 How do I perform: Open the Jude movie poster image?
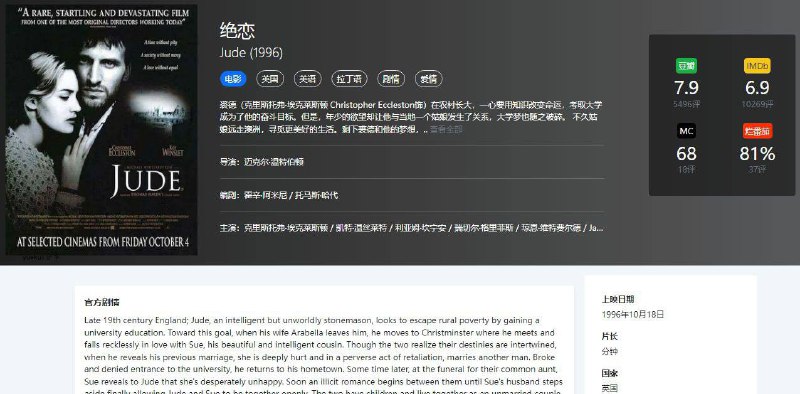(x=101, y=130)
